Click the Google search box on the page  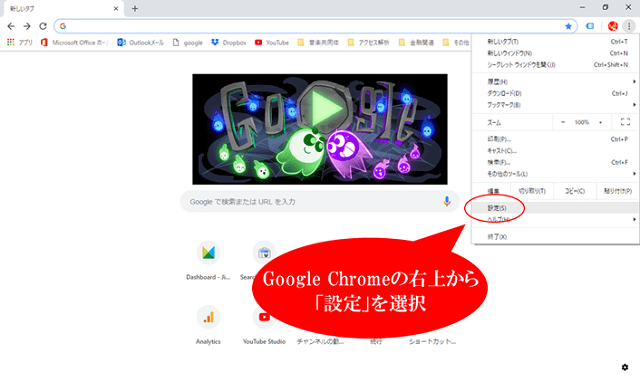320,201
